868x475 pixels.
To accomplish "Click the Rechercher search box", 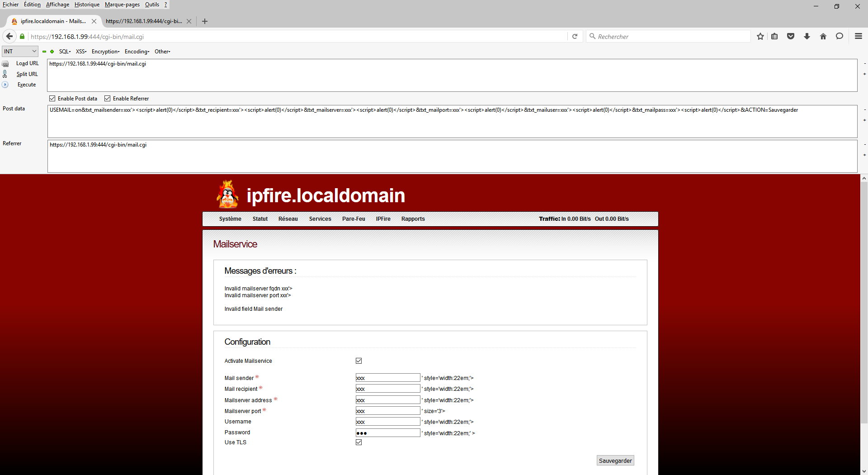I will 669,36.
